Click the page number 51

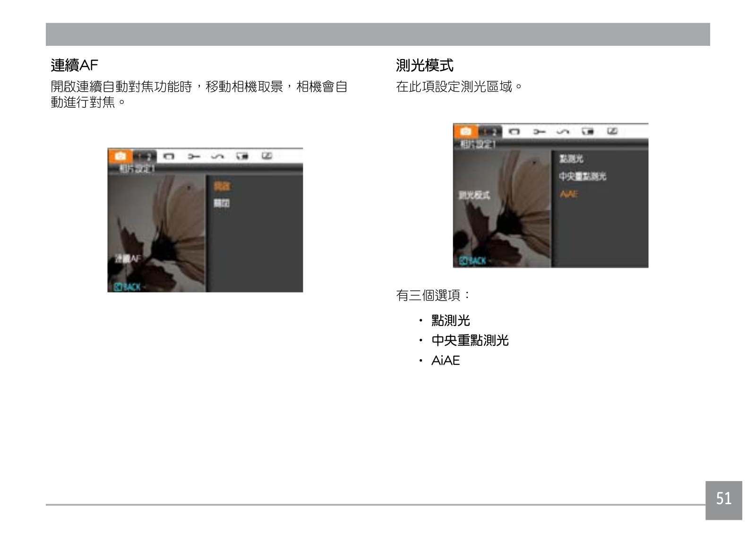724,499
